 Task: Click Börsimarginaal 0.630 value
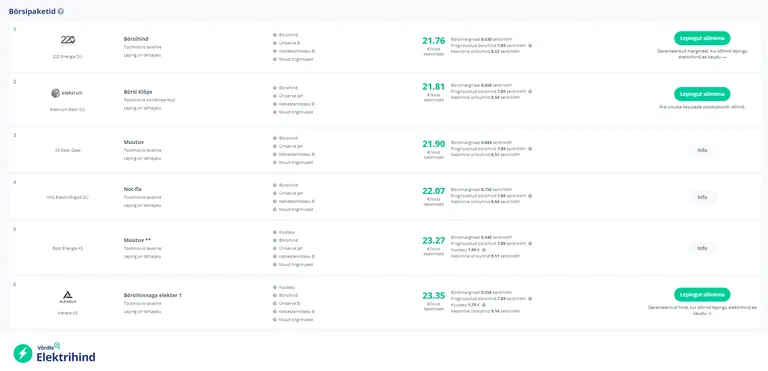point(486,39)
